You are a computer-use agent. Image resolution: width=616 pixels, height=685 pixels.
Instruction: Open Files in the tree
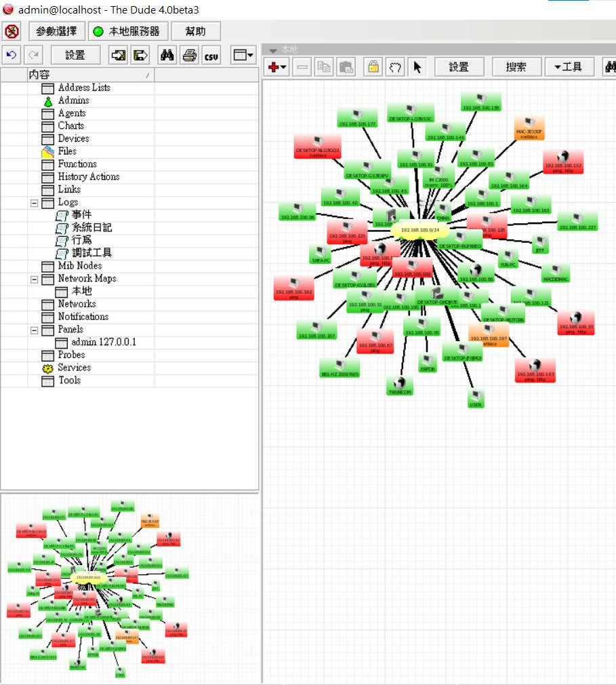pyautogui.click(x=67, y=151)
